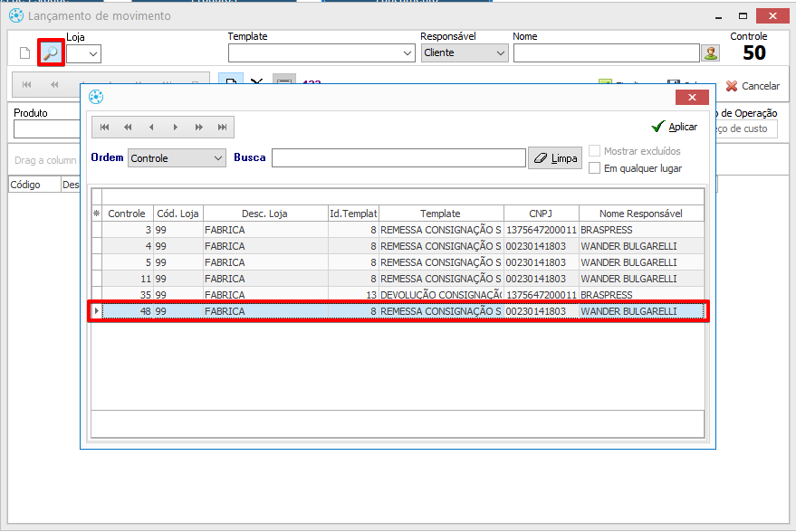Image resolution: width=796 pixels, height=532 pixels.
Task: Click the Nome Responsável column header
Action: coord(641,214)
